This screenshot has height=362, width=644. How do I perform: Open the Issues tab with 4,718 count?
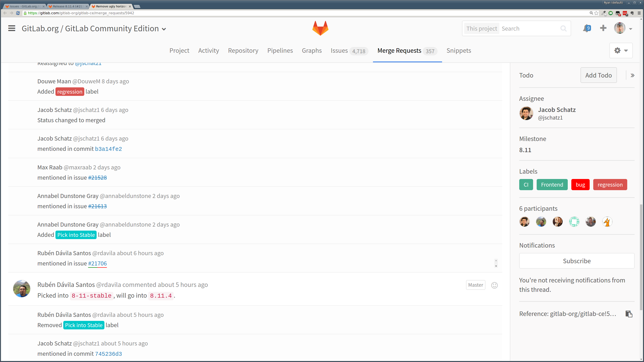click(x=349, y=51)
